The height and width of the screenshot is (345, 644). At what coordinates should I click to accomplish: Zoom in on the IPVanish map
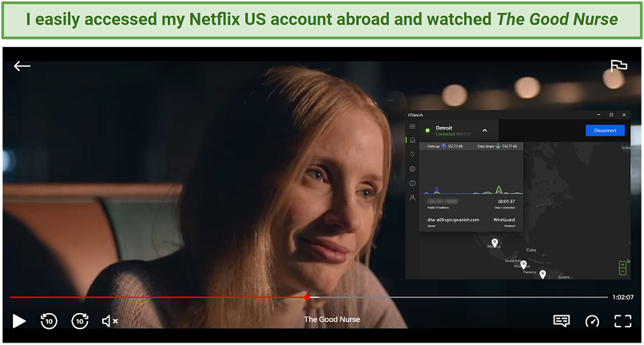click(622, 264)
